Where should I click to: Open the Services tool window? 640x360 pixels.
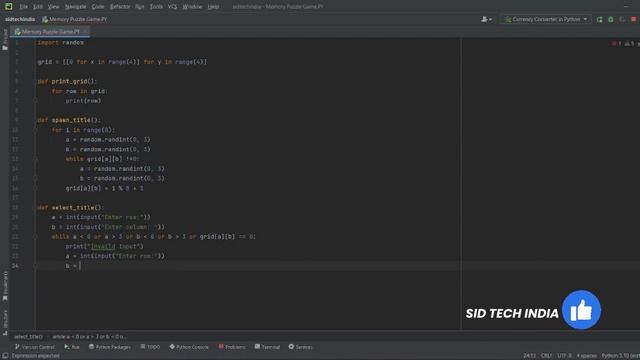click(x=300, y=347)
